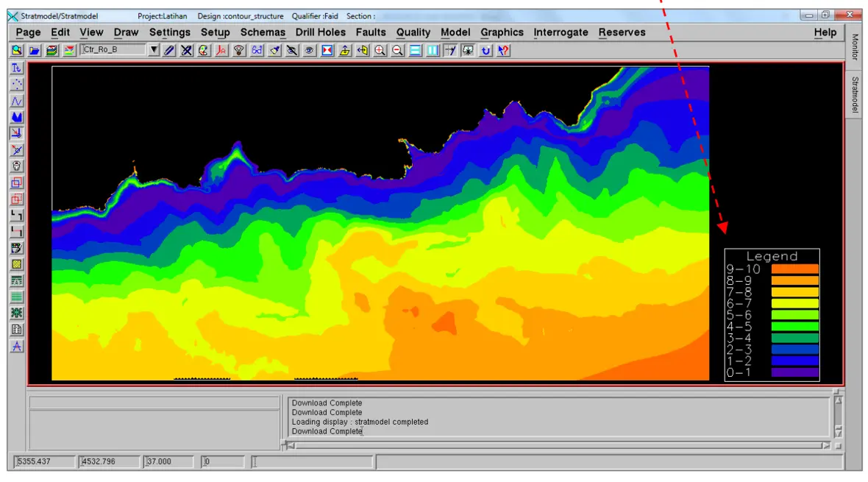Click the zoom out magnifier icon

397,51
